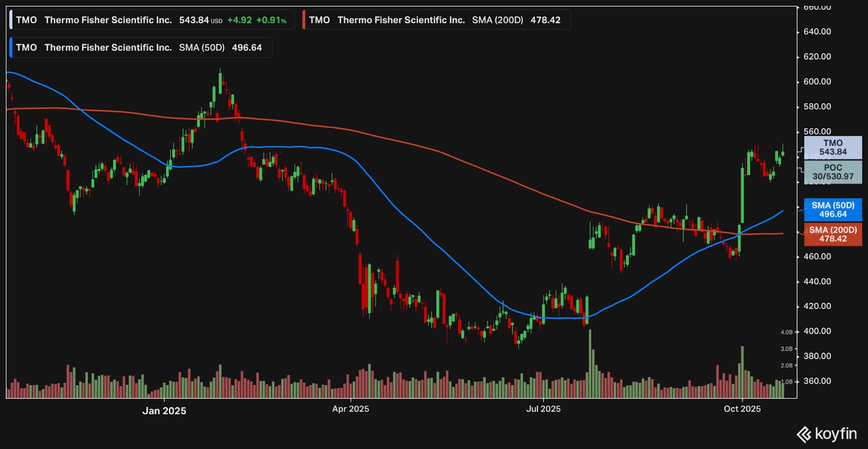Select the SMA (200D) legend reading 478.42
868x449 pixels.
click(436, 20)
